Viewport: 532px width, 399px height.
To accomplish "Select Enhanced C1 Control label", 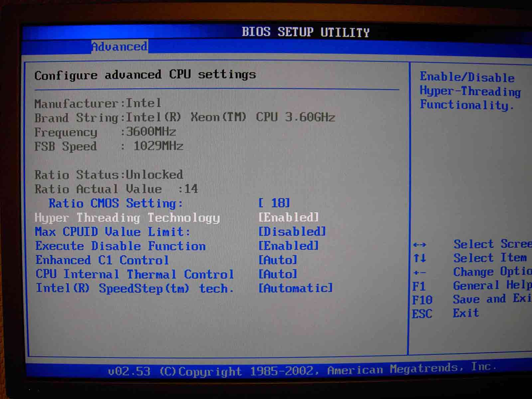I will pos(102,260).
